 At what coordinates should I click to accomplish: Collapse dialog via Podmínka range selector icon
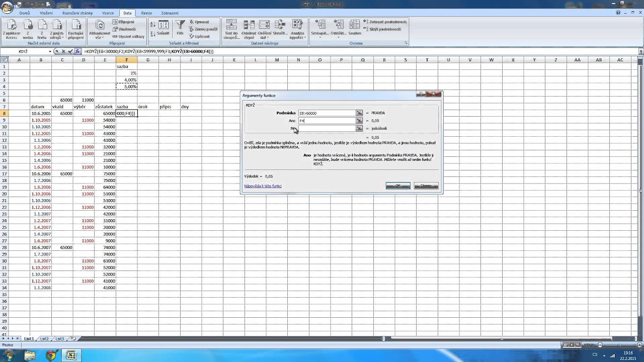click(359, 113)
